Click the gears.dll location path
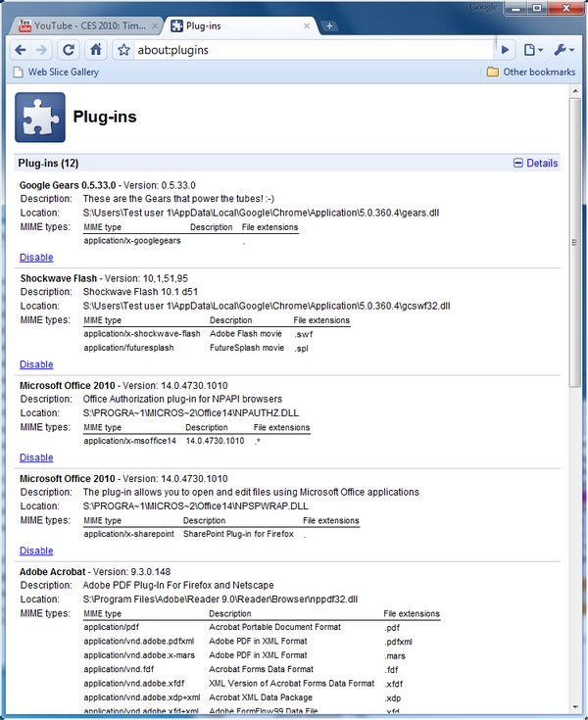This screenshot has height=720, width=588. (x=261, y=214)
